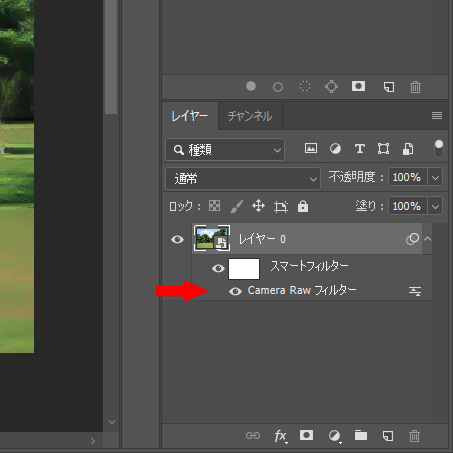The width and height of the screenshot is (453, 453).
Task: Click the adjustment layer filter icon
Action: click(x=335, y=148)
